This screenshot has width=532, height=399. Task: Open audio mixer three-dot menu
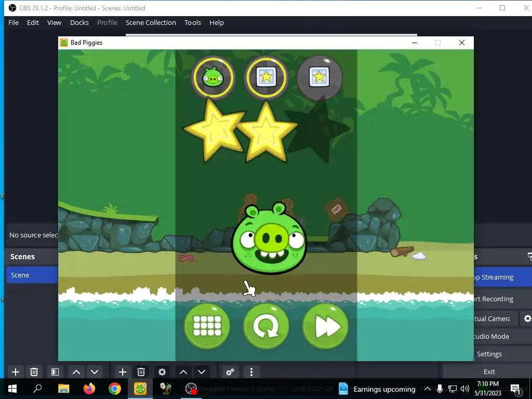[x=251, y=372]
